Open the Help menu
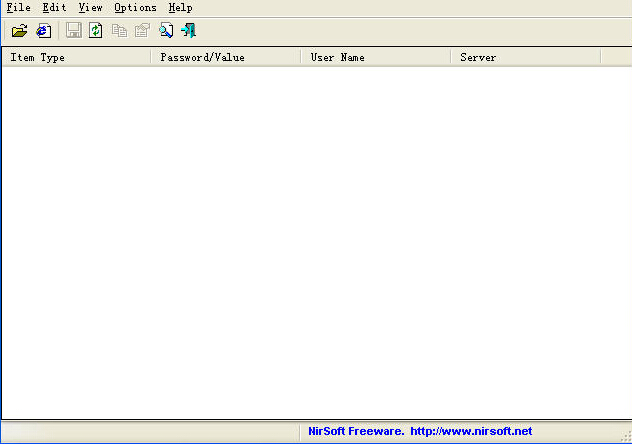 coord(180,7)
